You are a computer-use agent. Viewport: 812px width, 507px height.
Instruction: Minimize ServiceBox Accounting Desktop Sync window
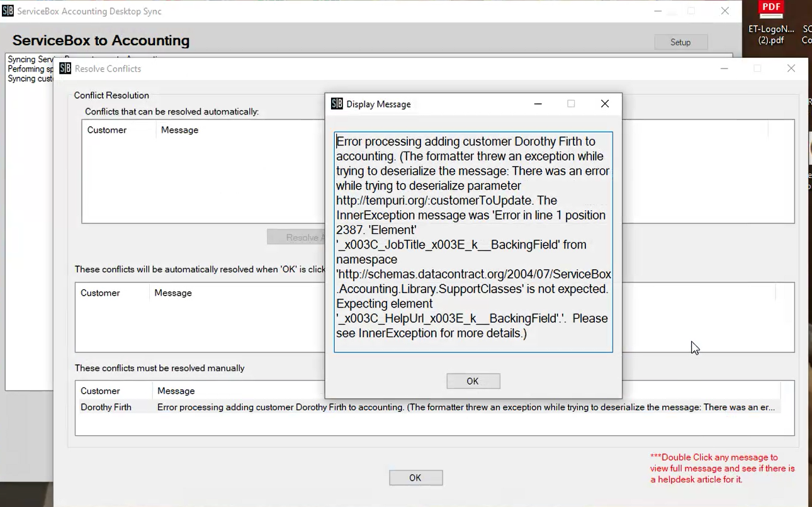coord(658,11)
